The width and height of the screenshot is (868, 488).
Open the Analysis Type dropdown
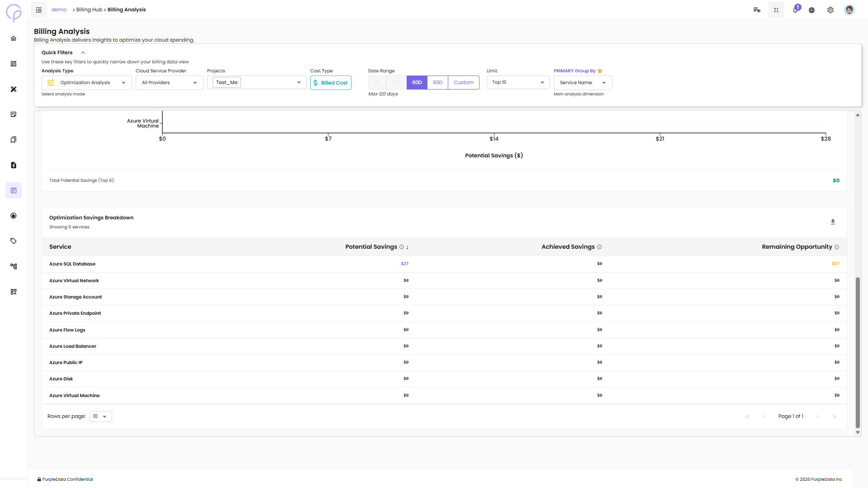[x=87, y=83]
